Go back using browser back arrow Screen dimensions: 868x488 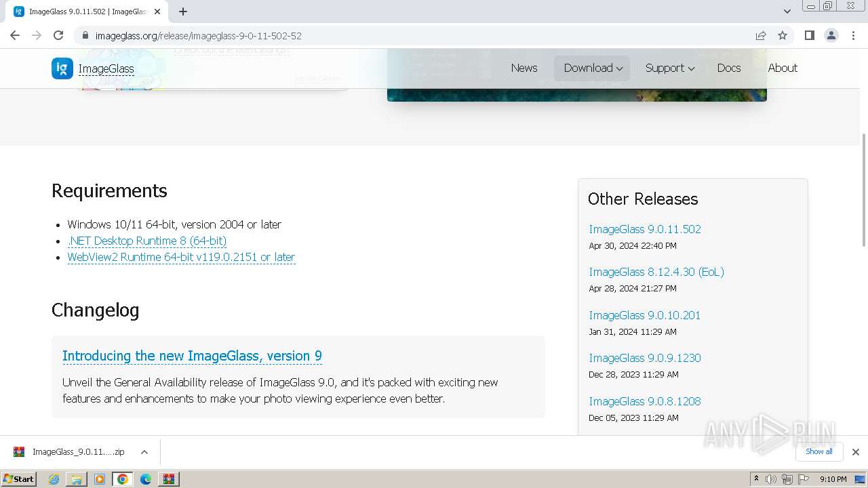(15, 35)
